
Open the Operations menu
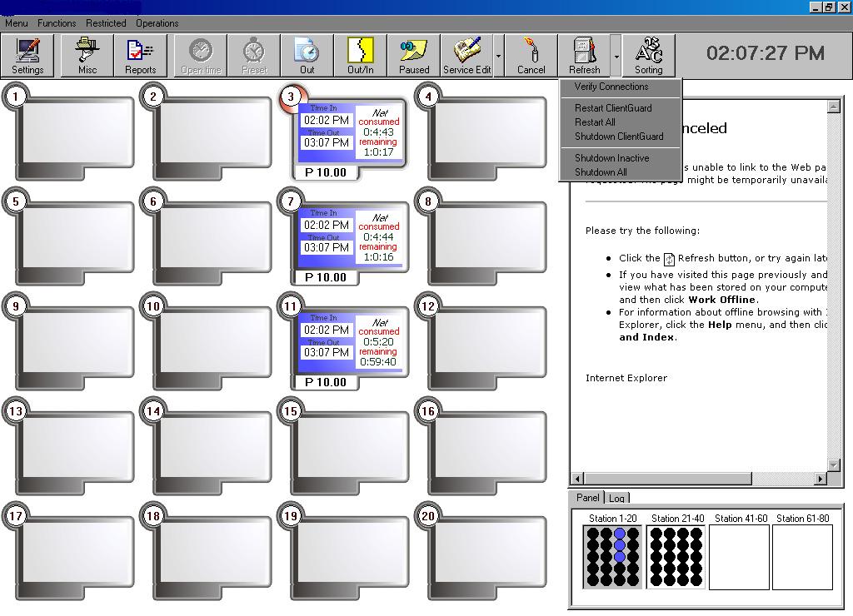(x=157, y=22)
